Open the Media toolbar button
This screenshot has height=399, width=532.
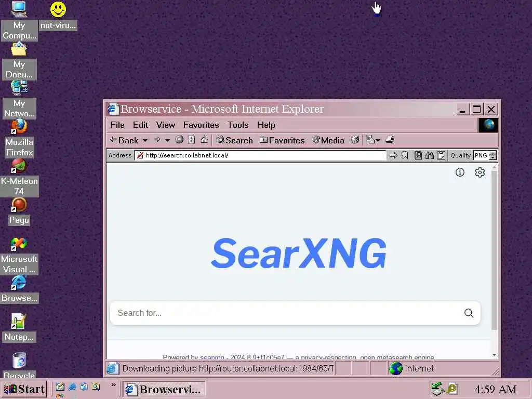pos(328,140)
